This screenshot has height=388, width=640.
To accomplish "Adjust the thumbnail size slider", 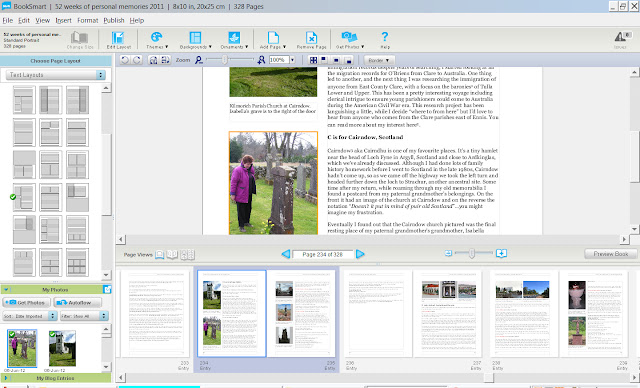I will point(471,253).
